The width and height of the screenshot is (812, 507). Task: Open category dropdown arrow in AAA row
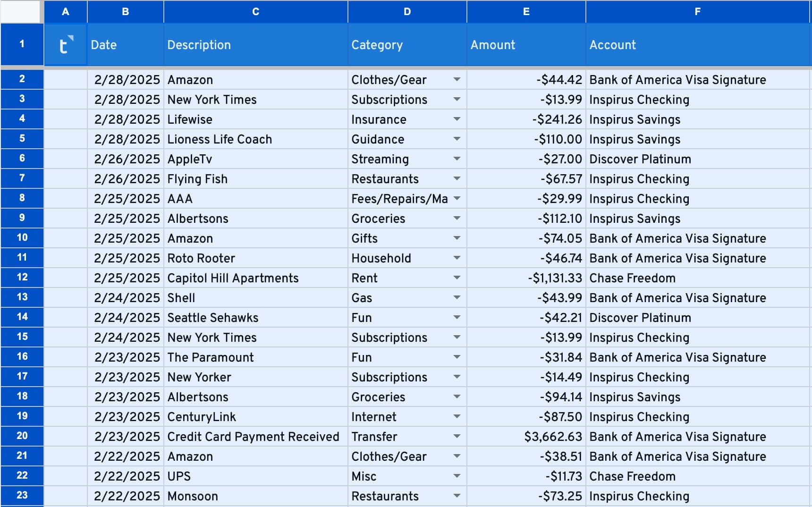457,198
